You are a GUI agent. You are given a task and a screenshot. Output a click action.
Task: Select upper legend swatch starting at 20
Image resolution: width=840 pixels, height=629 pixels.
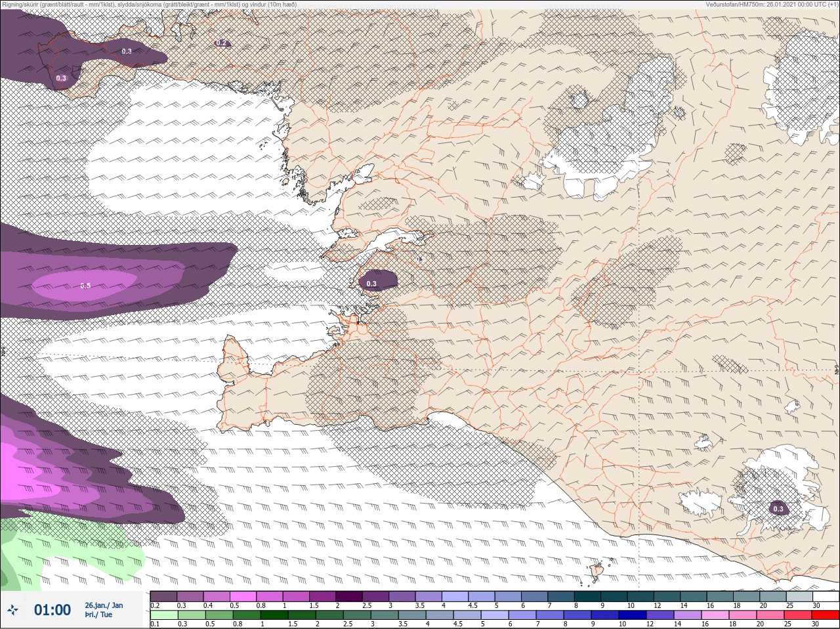[772, 596]
